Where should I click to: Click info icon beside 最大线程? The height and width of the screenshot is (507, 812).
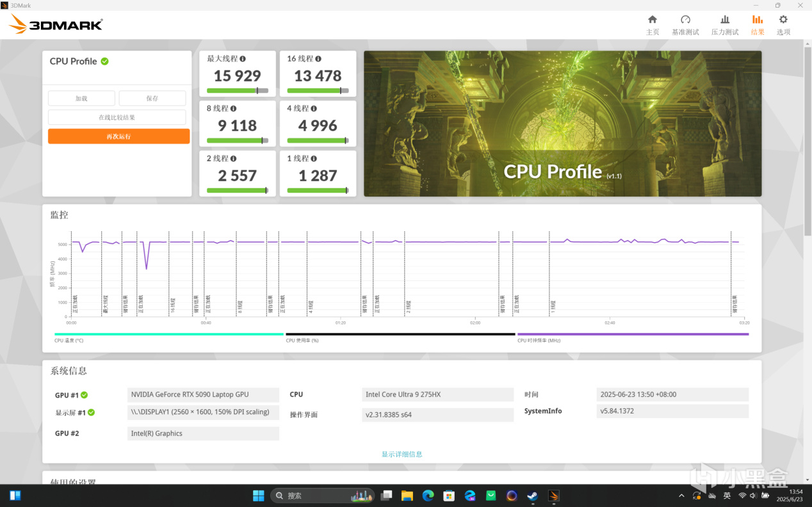point(243,59)
